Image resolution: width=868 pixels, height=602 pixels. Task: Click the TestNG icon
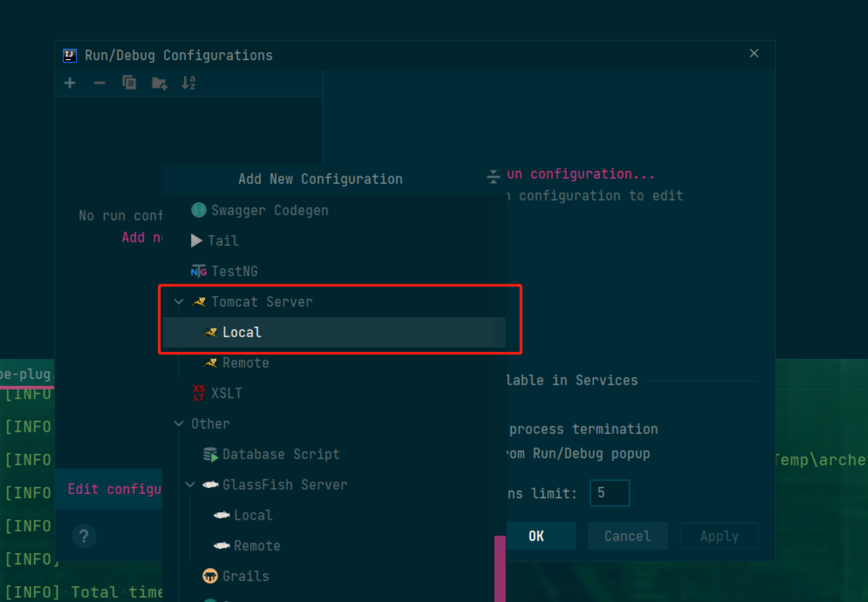[199, 271]
